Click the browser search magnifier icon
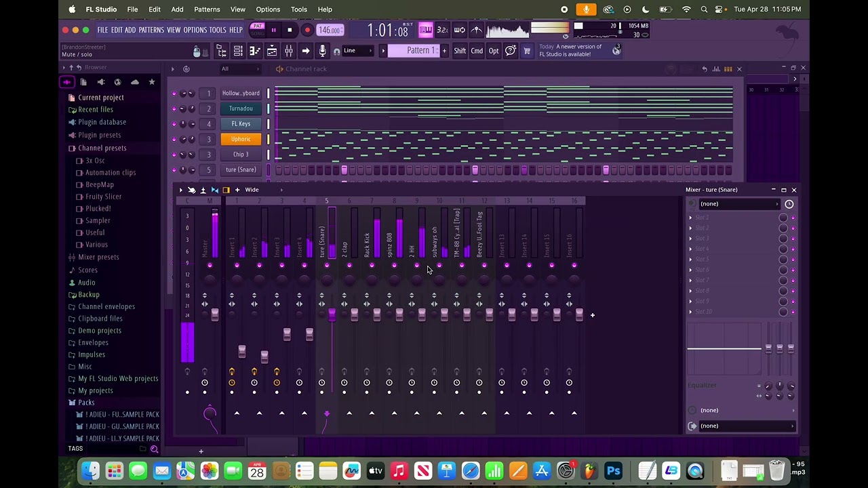Image resolution: width=868 pixels, height=488 pixels. coord(155,449)
